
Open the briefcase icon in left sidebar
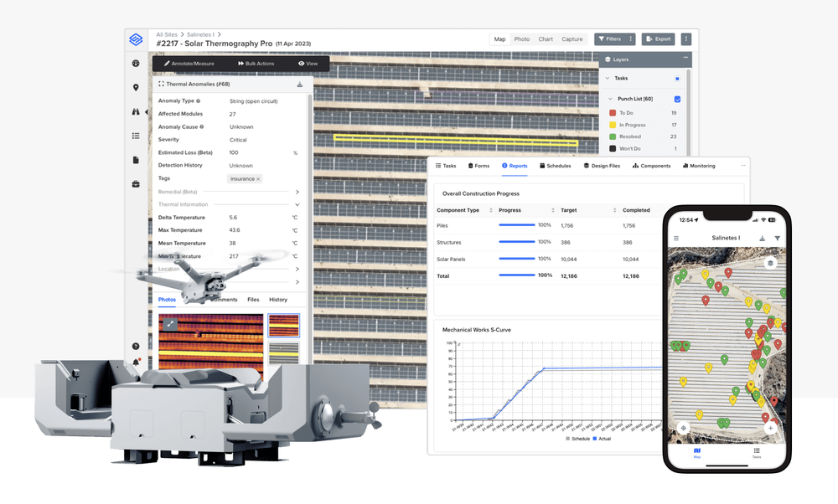136,184
